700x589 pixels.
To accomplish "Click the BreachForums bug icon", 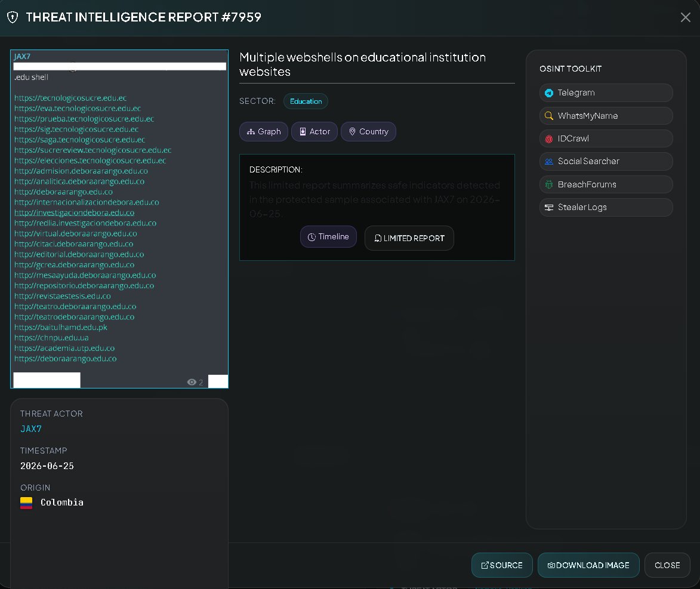I will (549, 184).
